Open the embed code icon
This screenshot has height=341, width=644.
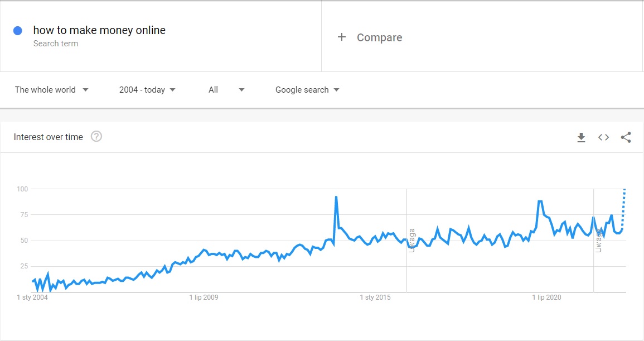click(x=603, y=137)
